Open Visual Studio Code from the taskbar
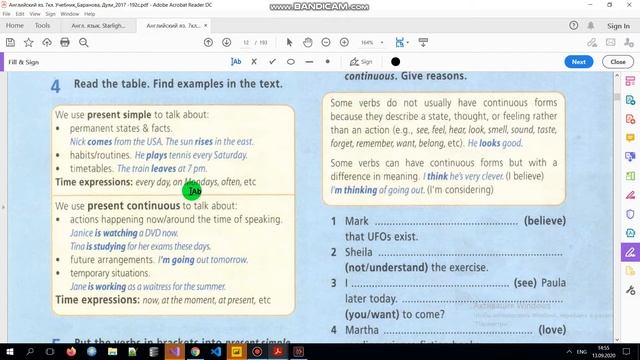 click(x=216, y=351)
